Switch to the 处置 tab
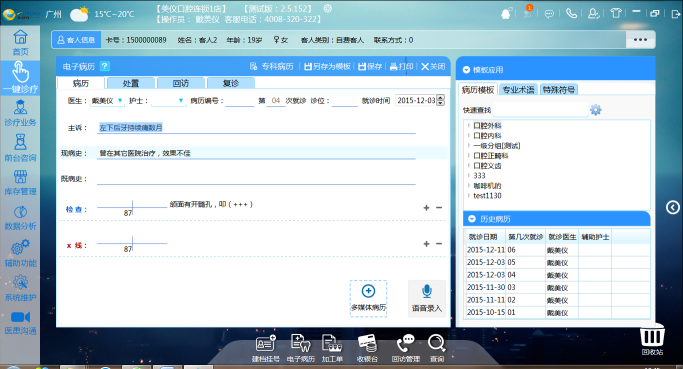This screenshot has width=683, height=369. [131, 83]
